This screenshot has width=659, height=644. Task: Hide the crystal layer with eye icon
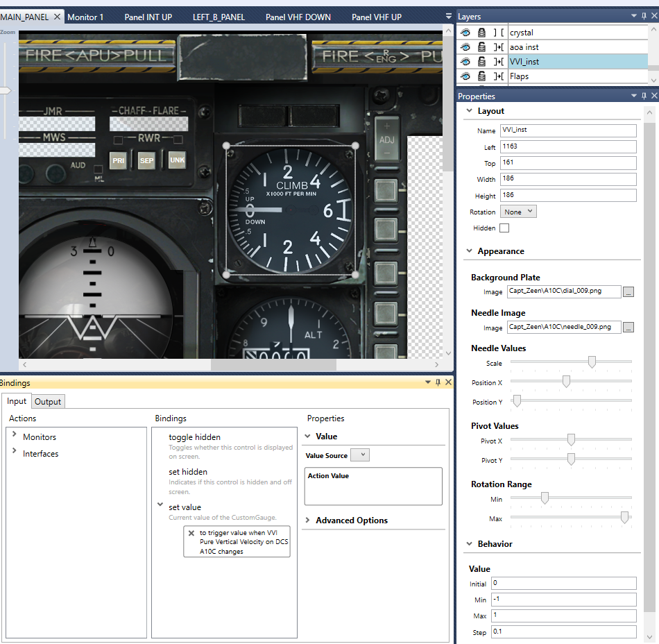point(465,33)
